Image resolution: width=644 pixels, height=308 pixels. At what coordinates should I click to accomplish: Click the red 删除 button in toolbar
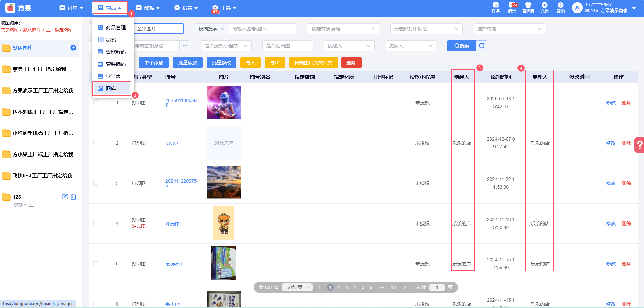tap(351, 63)
